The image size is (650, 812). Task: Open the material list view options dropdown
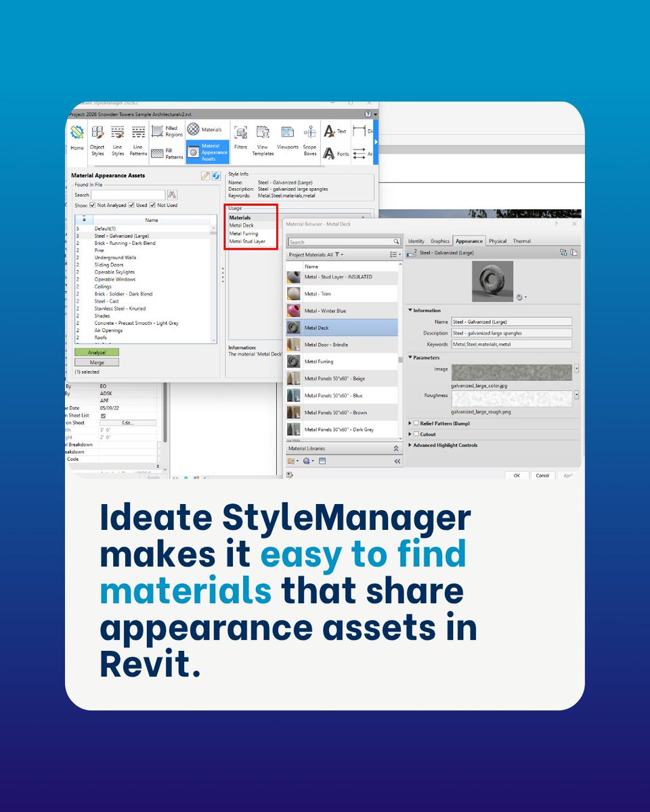395,254
